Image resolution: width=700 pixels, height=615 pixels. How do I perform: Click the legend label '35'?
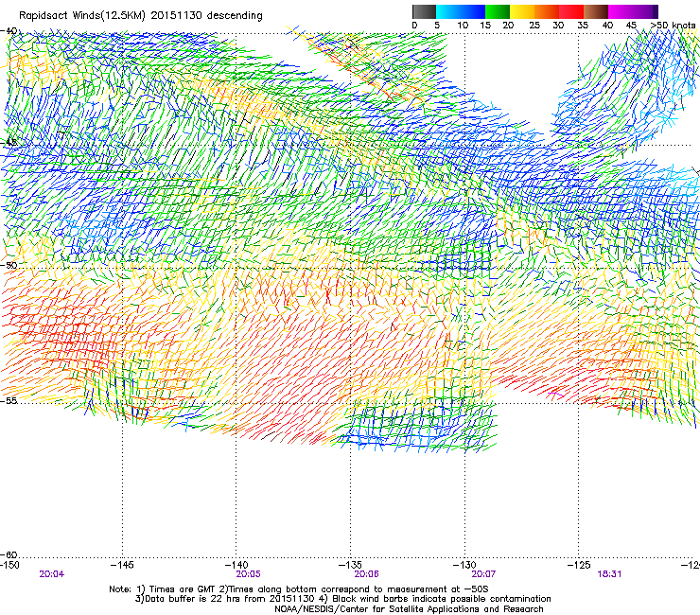[583, 26]
